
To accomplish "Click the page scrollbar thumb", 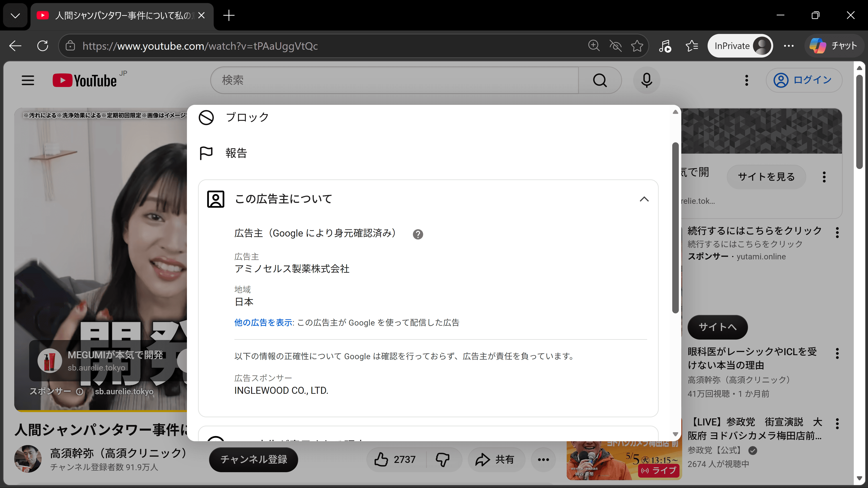I will coord(859,122).
